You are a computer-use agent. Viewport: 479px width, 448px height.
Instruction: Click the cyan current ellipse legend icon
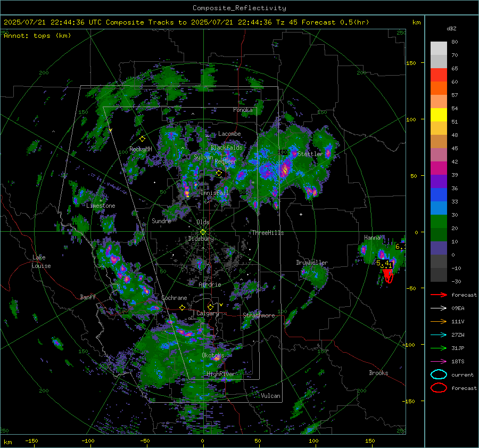click(x=439, y=374)
